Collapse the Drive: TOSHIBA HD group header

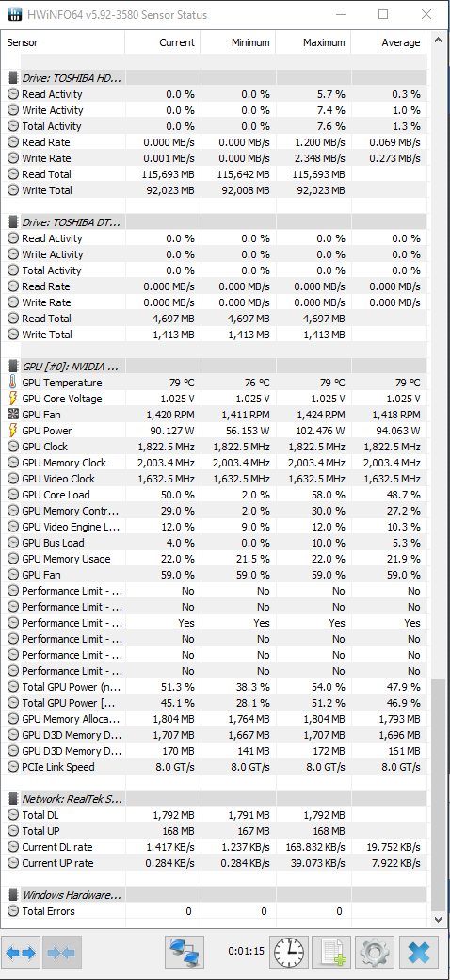[64, 78]
